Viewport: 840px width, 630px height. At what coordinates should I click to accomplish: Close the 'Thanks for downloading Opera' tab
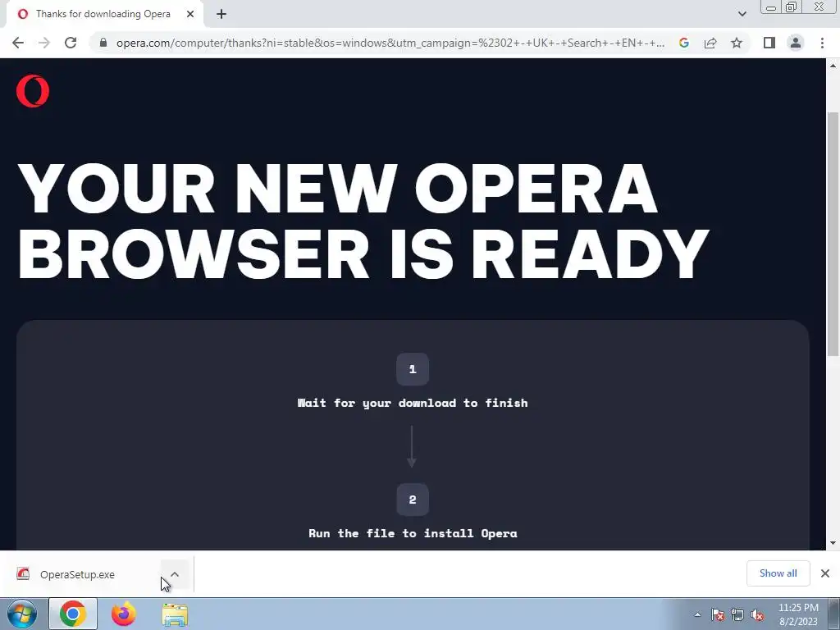point(190,14)
